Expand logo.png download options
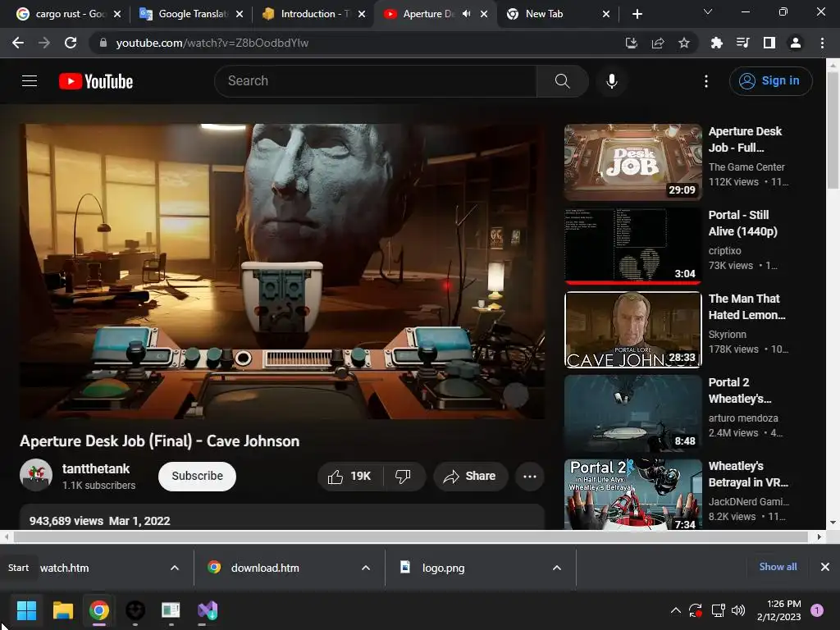The width and height of the screenshot is (840, 630). (557, 568)
